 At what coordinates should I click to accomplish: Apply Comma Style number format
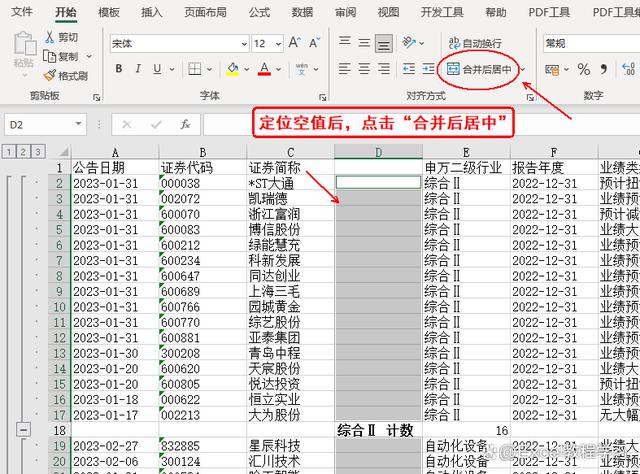click(x=604, y=69)
